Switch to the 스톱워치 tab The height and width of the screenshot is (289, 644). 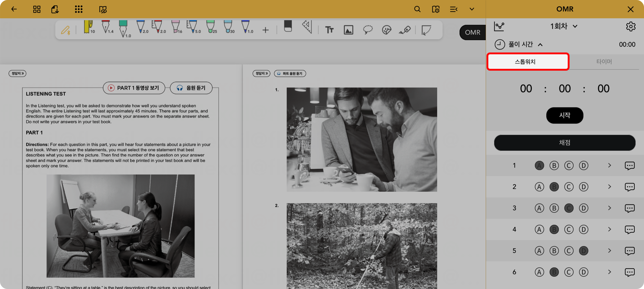point(528,62)
